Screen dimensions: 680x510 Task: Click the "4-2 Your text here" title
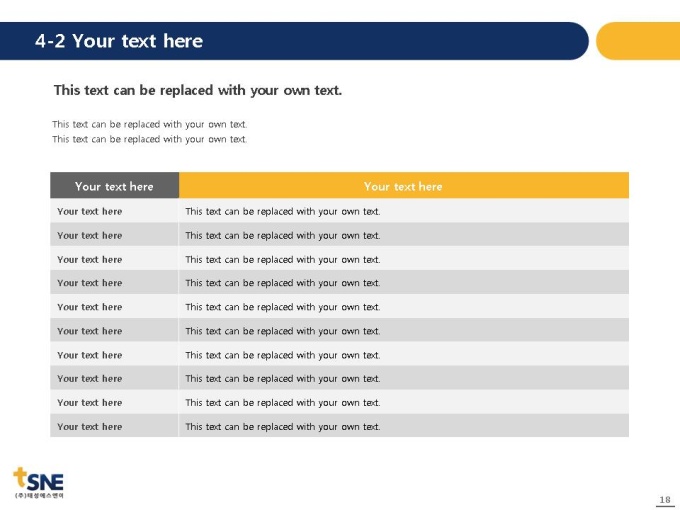point(119,41)
